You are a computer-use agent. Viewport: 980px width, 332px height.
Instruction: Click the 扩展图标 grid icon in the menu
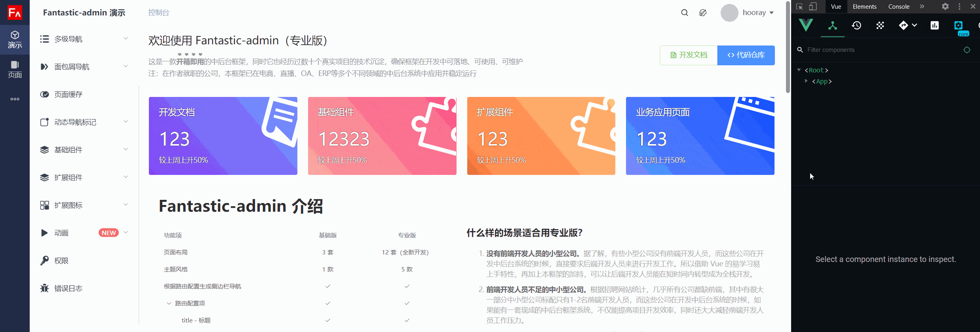coord(44,205)
